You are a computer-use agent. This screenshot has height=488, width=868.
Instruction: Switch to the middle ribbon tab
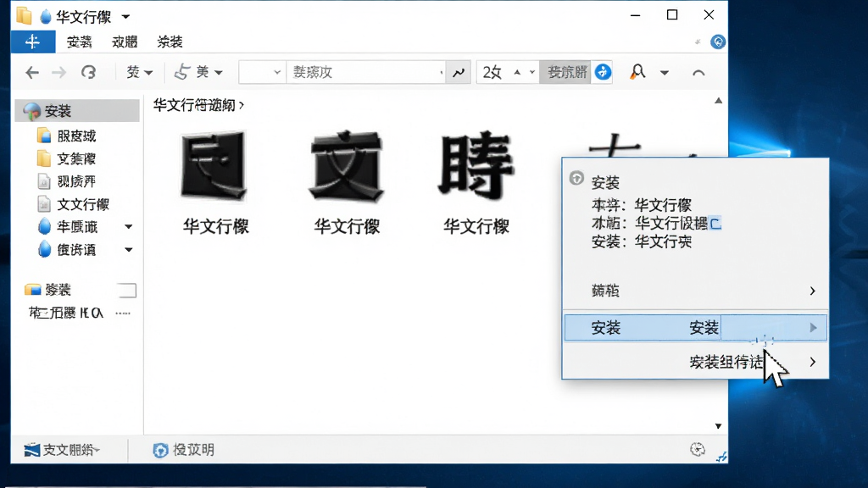[125, 42]
